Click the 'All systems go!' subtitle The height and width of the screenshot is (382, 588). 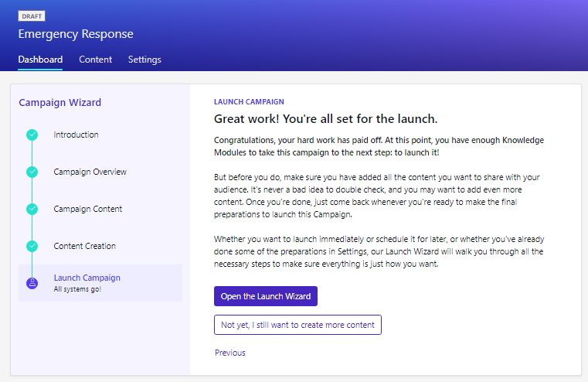[x=77, y=289]
